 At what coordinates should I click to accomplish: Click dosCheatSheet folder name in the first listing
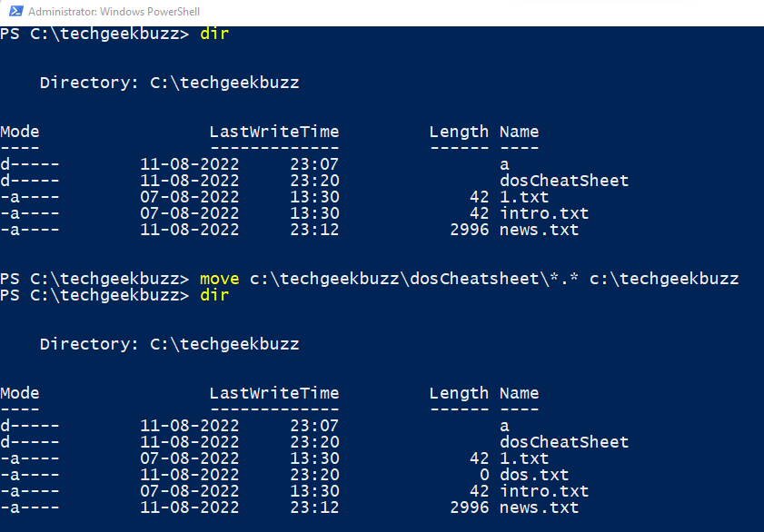pos(564,181)
